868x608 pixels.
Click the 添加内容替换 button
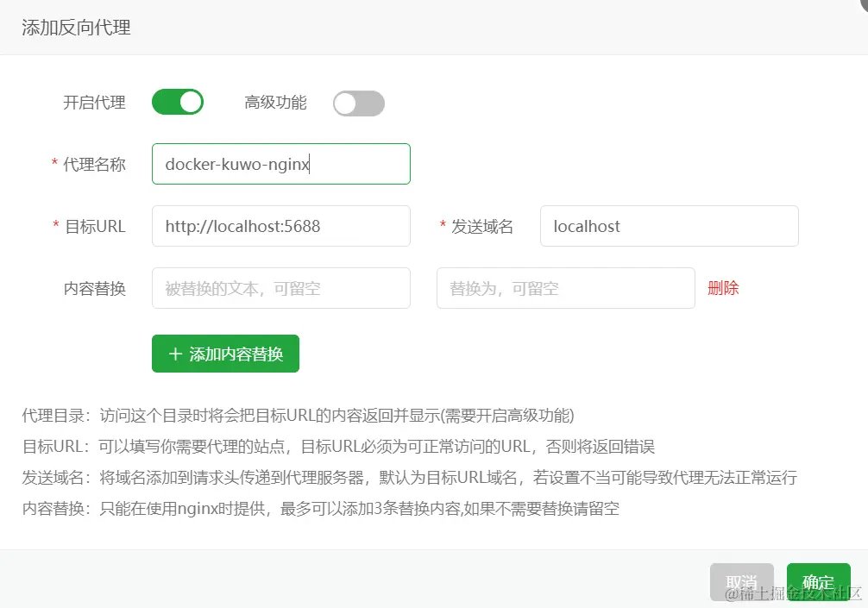tap(225, 354)
